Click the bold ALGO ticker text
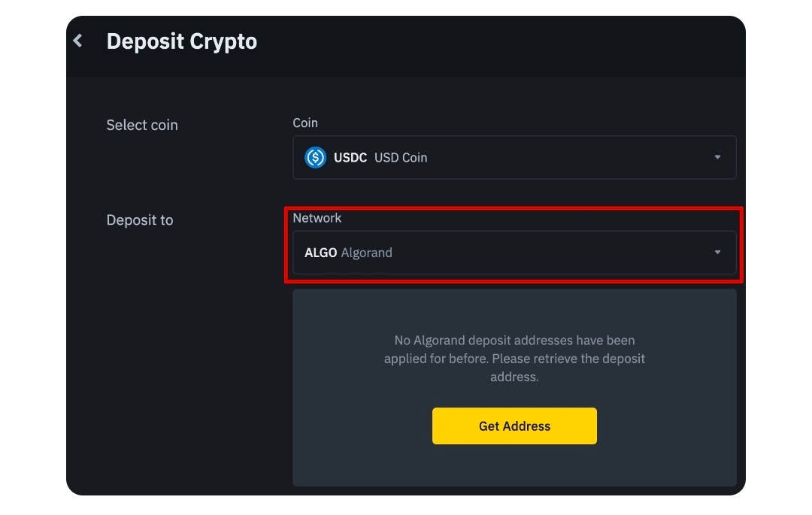Viewport: 812px width, 515px height. (320, 253)
